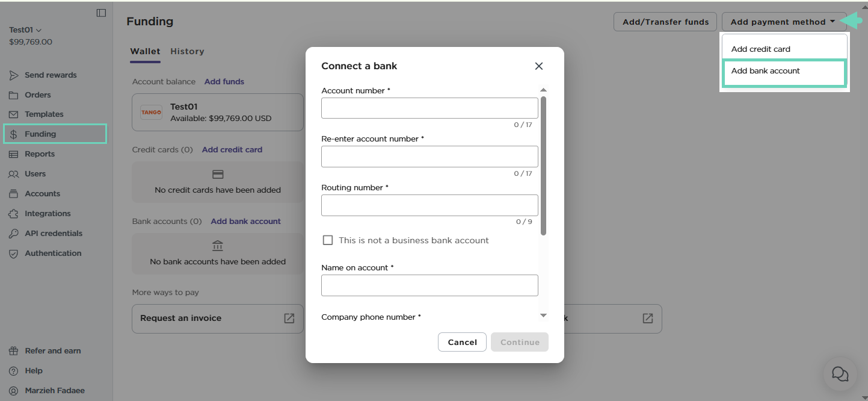Screen dimensions: 868x401
Task: Click the Users people icon
Action: point(13,174)
